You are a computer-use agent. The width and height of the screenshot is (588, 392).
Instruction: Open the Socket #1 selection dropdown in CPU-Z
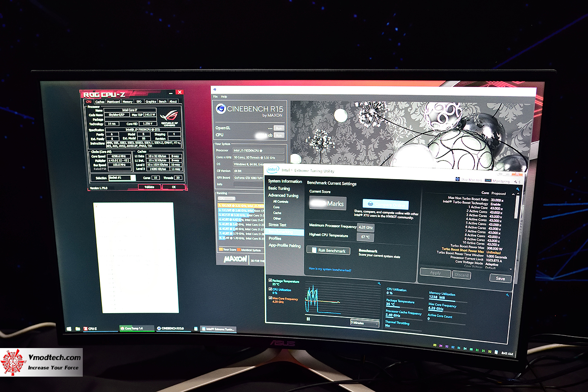(x=122, y=177)
